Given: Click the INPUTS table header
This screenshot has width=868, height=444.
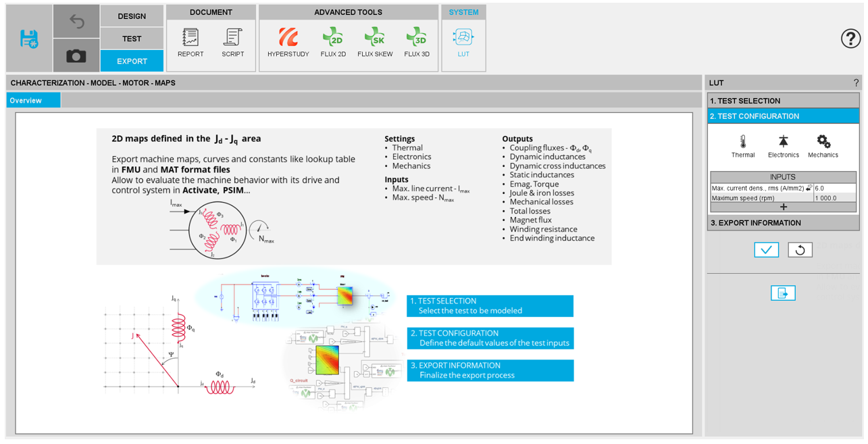Looking at the screenshot, I should pos(784,177).
